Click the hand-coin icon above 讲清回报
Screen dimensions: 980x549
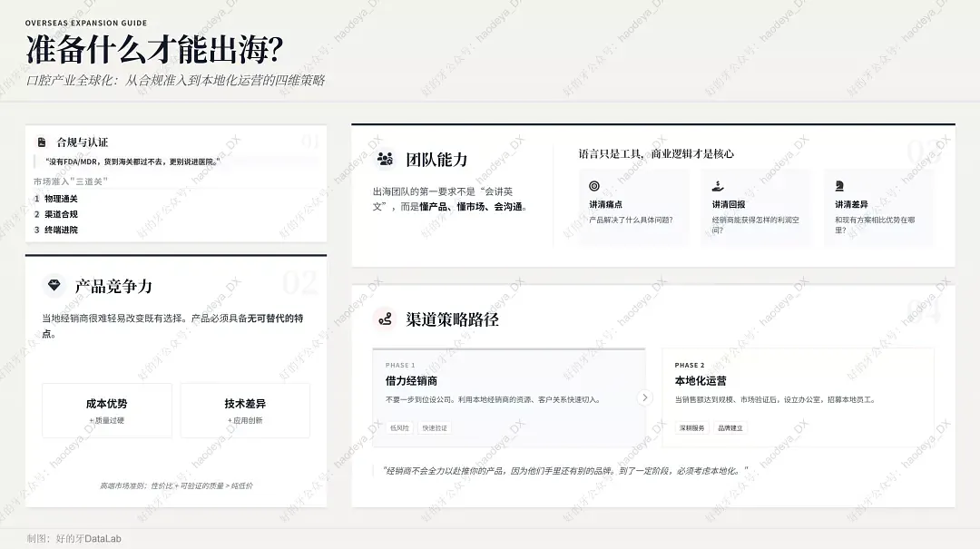coord(718,186)
